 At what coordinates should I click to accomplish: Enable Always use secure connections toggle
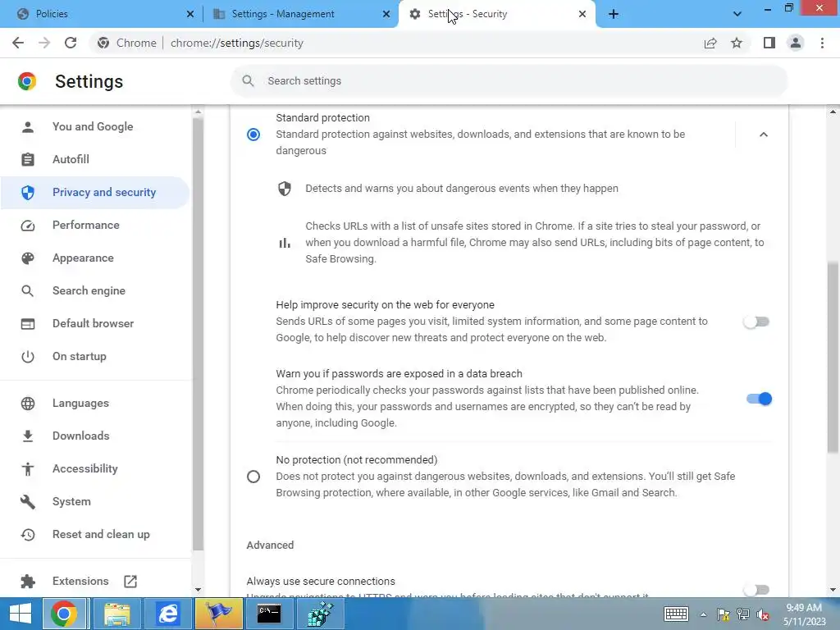point(757,589)
